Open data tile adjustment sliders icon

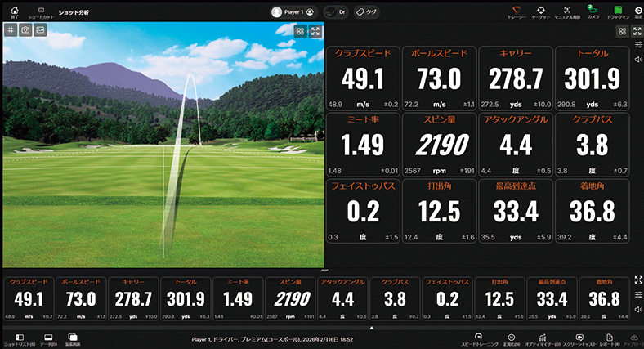[x=637, y=45]
